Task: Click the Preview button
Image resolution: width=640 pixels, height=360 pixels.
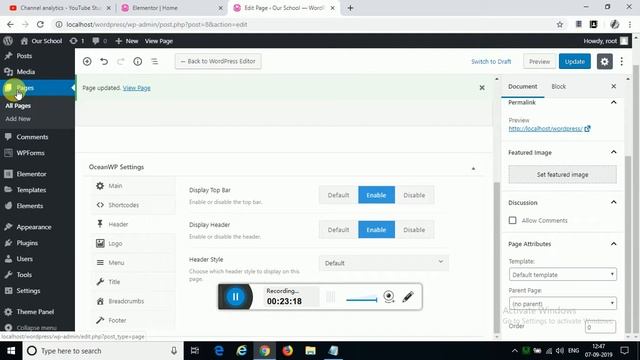Action: click(x=539, y=62)
